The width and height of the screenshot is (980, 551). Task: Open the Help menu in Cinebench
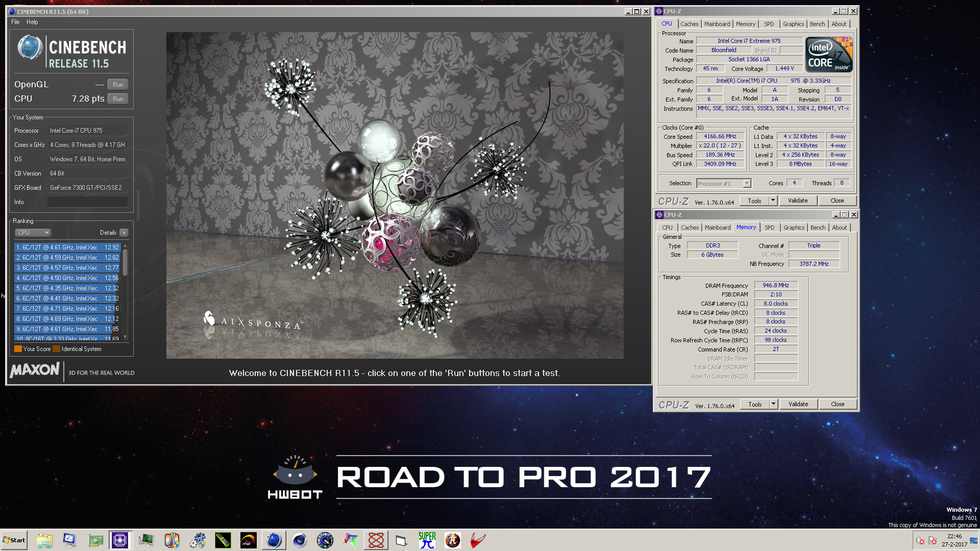pos(32,22)
